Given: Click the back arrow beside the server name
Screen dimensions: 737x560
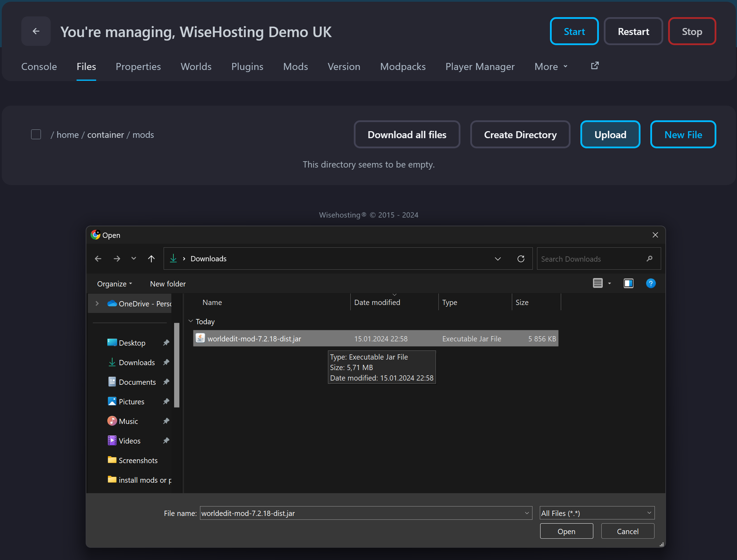Looking at the screenshot, I should 36,31.
